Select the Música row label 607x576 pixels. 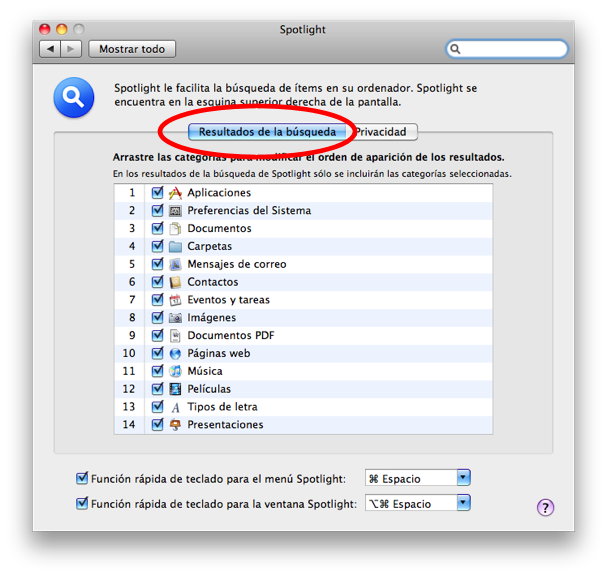click(205, 371)
